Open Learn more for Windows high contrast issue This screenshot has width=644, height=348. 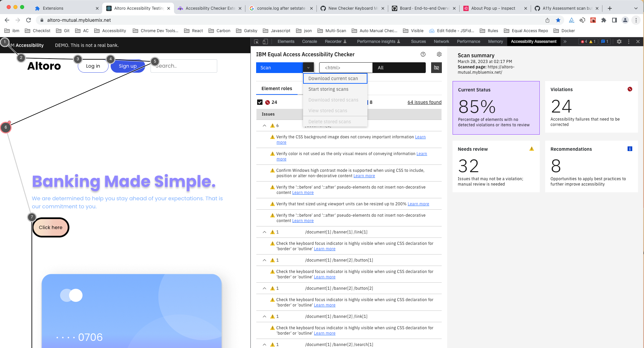coord(364,176)
